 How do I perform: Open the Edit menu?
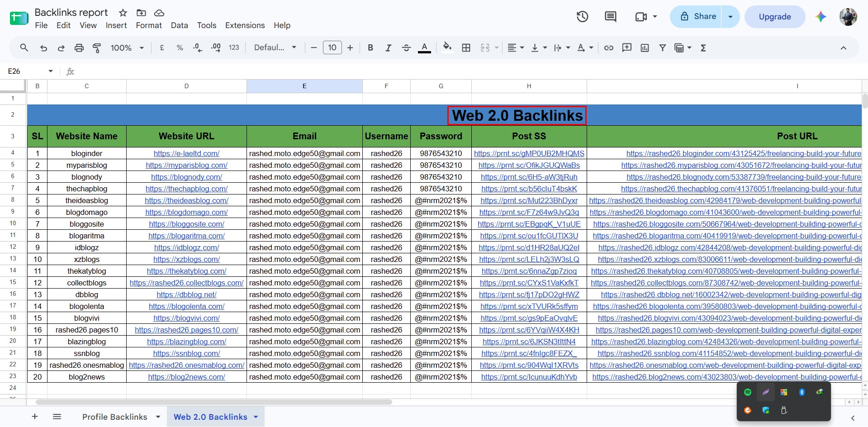(x=63, y=25)
